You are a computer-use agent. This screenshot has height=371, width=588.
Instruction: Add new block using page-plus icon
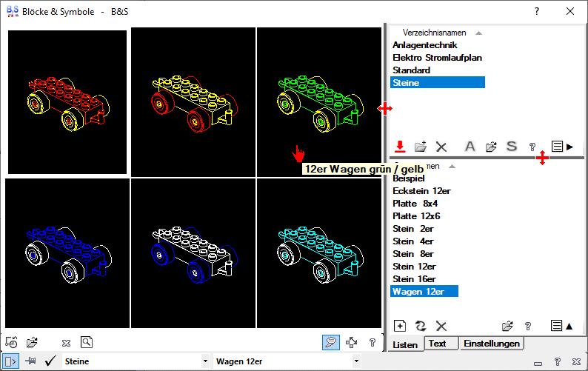tap(400, 326)
